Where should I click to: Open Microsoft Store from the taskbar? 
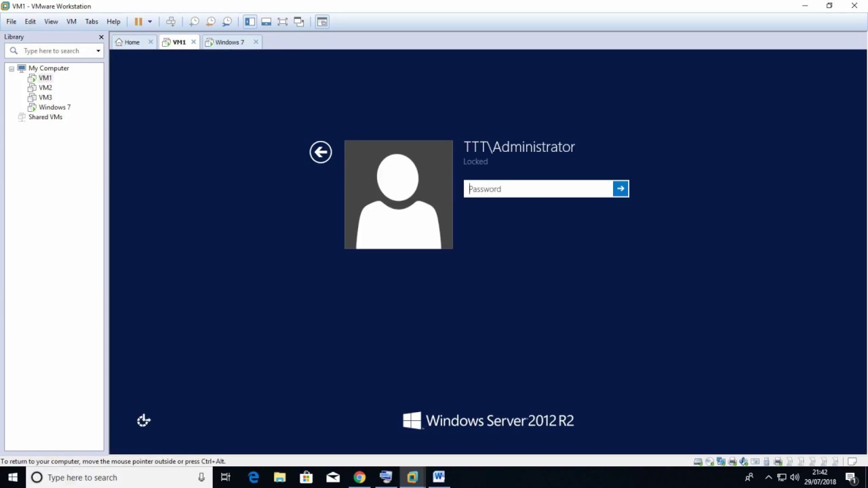click(306, 477)
